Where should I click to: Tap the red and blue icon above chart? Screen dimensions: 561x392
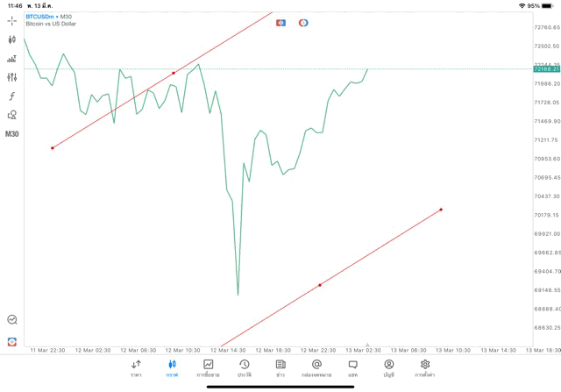280,23
